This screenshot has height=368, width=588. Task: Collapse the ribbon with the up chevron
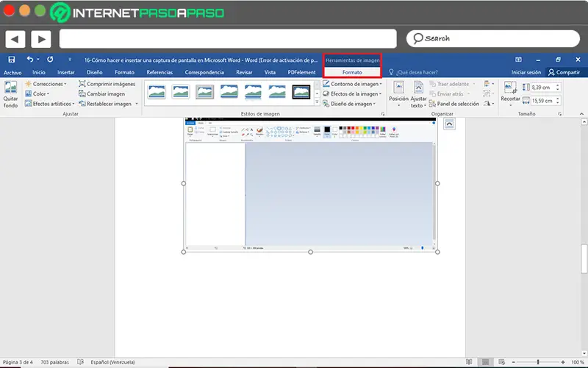pos(581,114)
